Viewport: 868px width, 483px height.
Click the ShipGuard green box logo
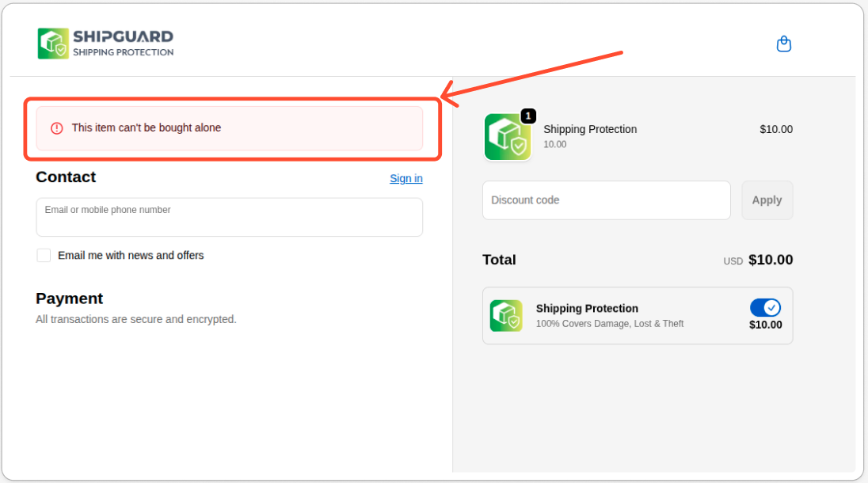53,44
